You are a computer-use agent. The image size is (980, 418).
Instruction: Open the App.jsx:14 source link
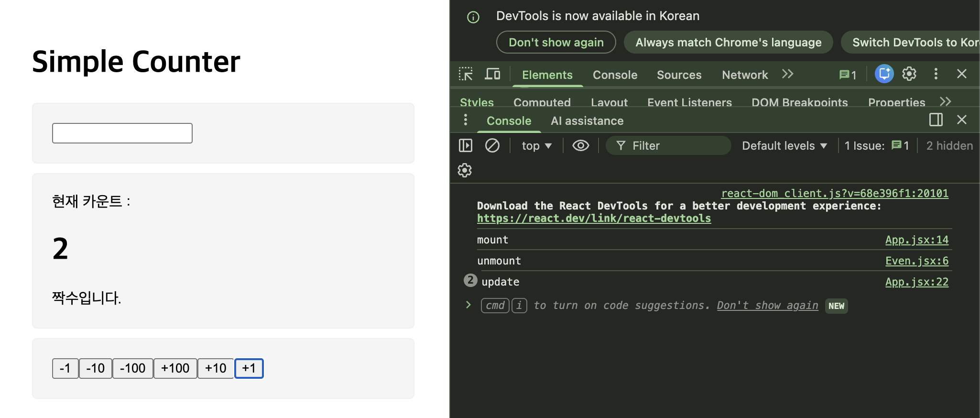(916, 240)
